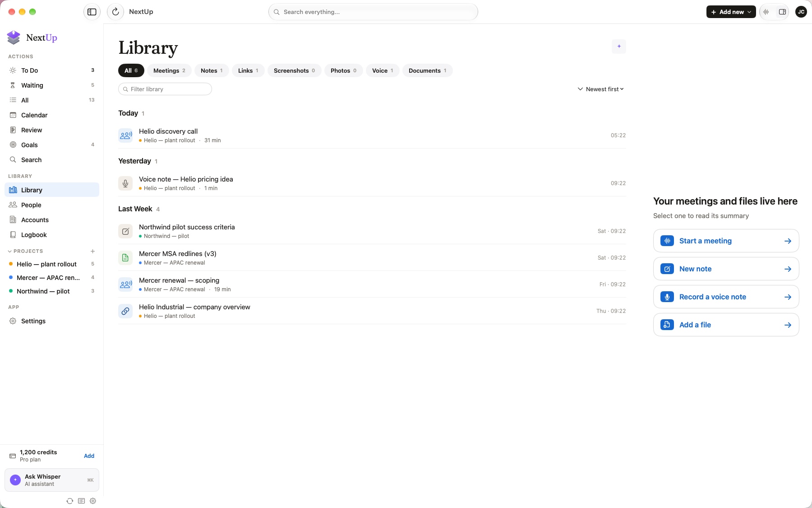Viewport: 812px width, 508px height.
Task: Select the Voice filter tab
Action: point(383,70)
